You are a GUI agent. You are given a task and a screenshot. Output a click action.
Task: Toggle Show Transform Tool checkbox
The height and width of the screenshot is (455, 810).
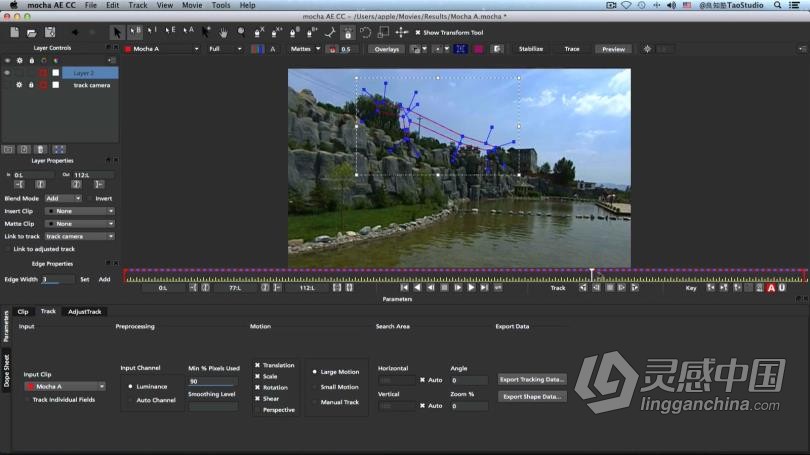[418, 33]
